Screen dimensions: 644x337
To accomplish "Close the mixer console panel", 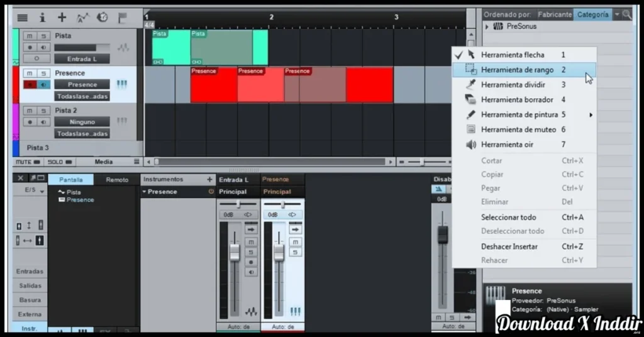I will 21,178.
